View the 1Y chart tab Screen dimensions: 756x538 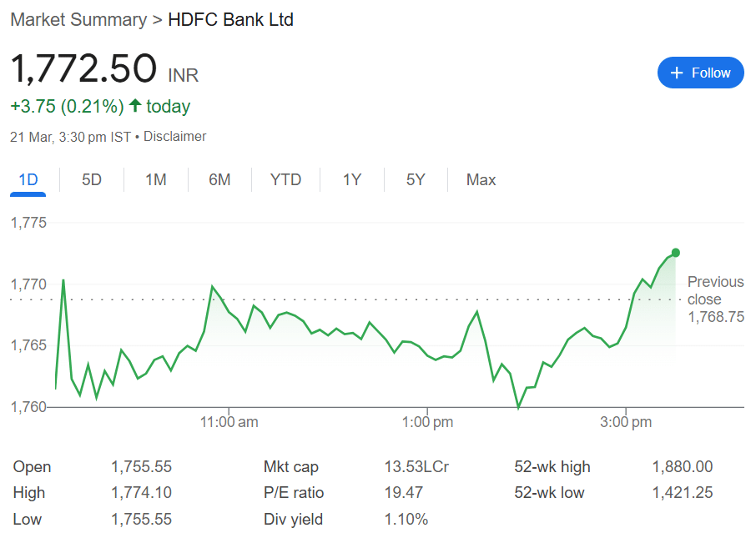pyautogui.click(x=352, y=180)
